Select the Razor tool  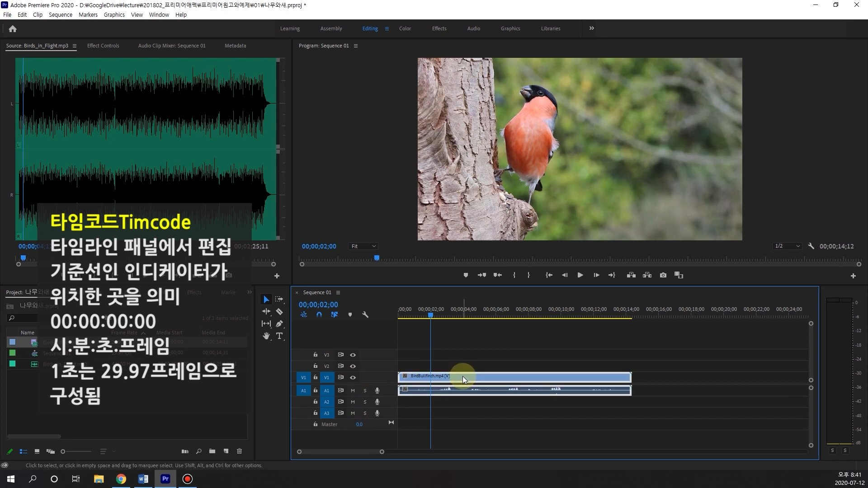[279, 311]
